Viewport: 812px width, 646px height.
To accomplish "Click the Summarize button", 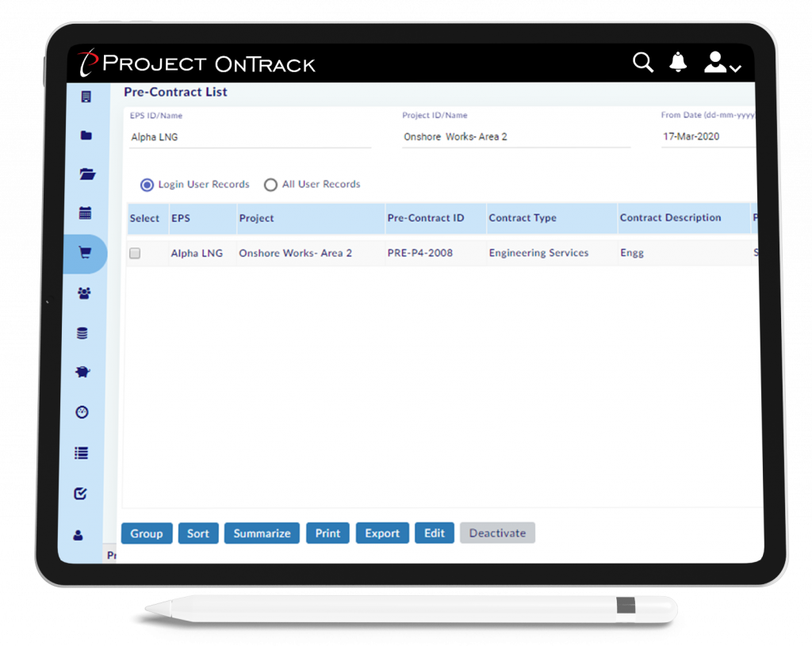I will (x=262, y=533).
